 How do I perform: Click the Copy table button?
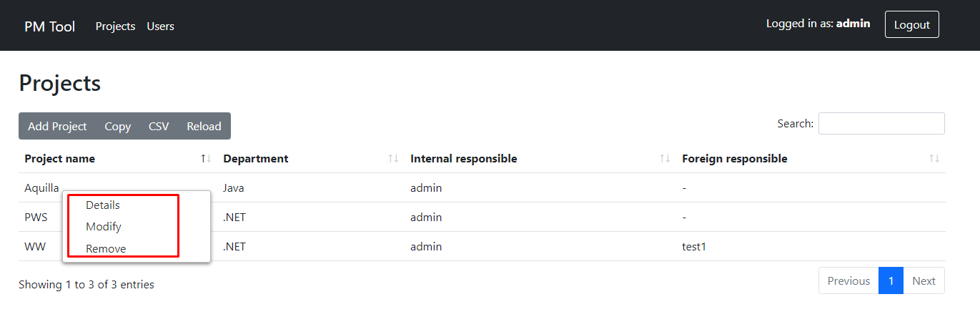(117, 126)
